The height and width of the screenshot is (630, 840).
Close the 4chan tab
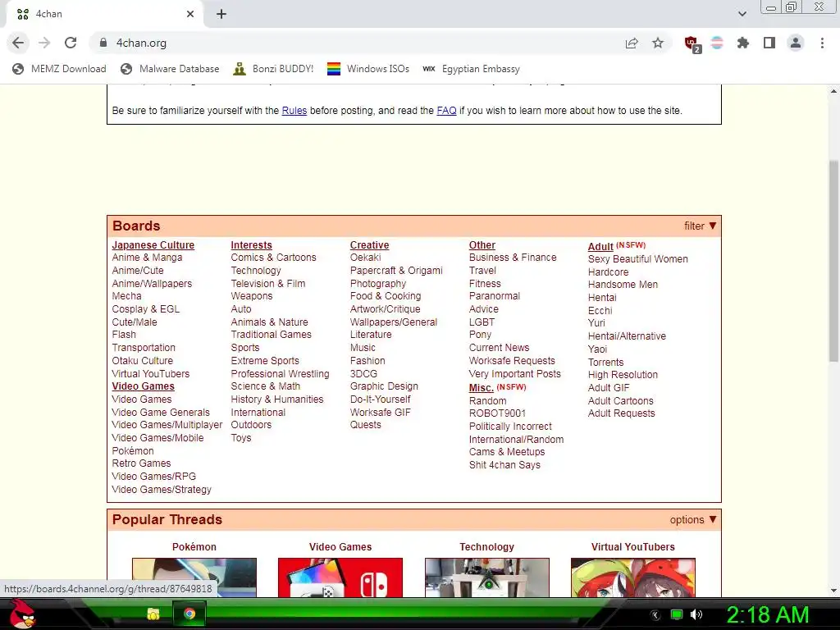[190, 14]
